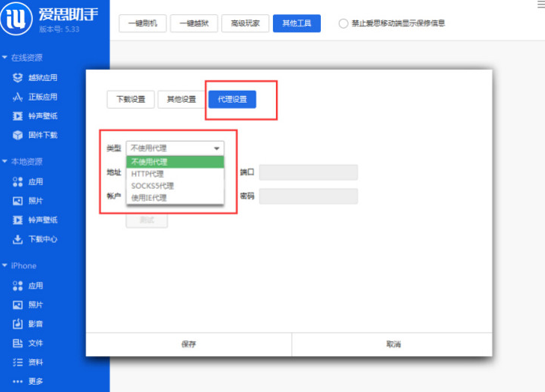Click the iPhone files icon (文件)
The width and height of the screenshot is (545, 392).
pos(18,343)
